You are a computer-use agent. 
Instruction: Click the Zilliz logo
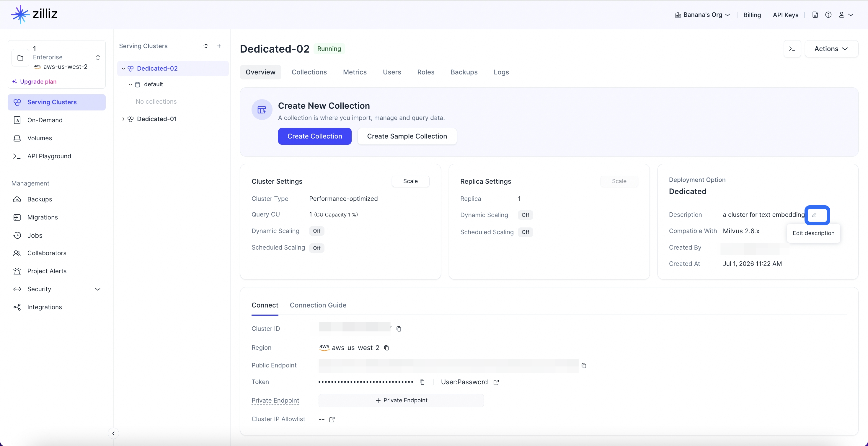point(34,14)
